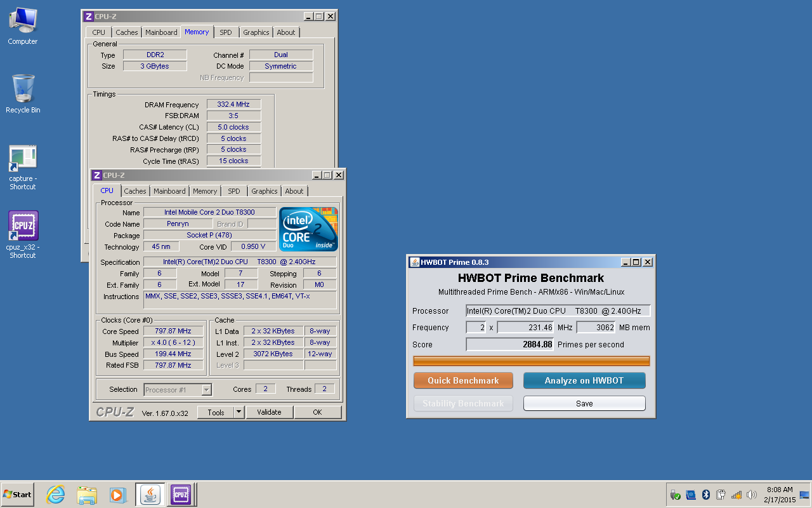Select the cpuz_x32 shortcut desktop icon
The image size is (812, 508).
[x=23, y=235]
